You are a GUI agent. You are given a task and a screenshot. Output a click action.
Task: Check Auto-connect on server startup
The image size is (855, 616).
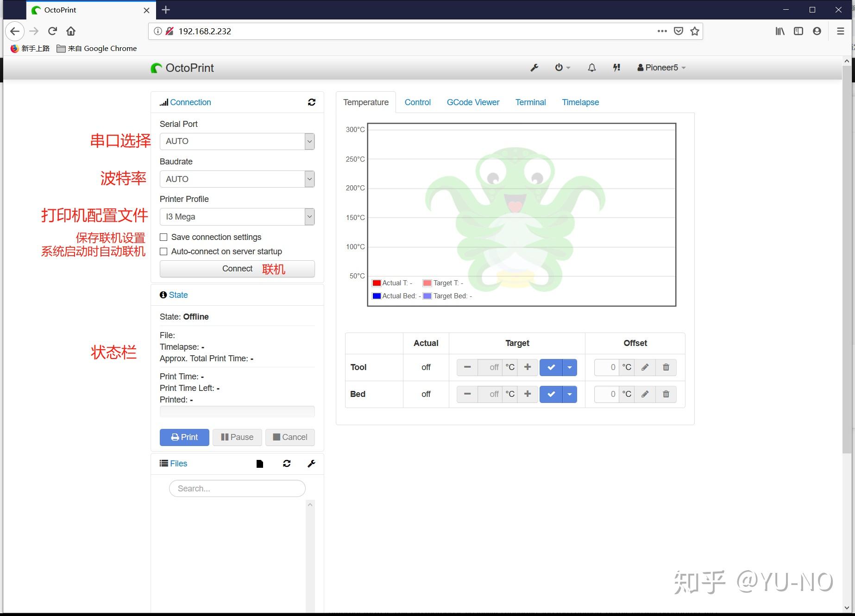click(163, 251)
